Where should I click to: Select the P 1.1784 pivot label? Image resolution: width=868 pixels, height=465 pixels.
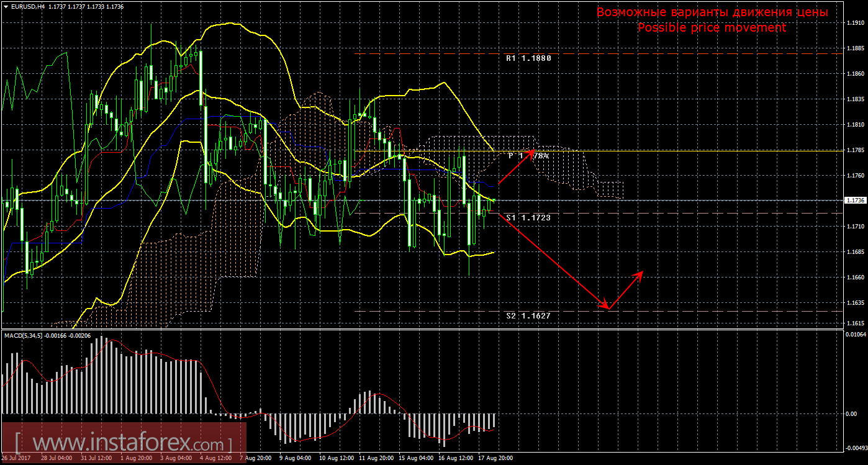tap(528, 156)
